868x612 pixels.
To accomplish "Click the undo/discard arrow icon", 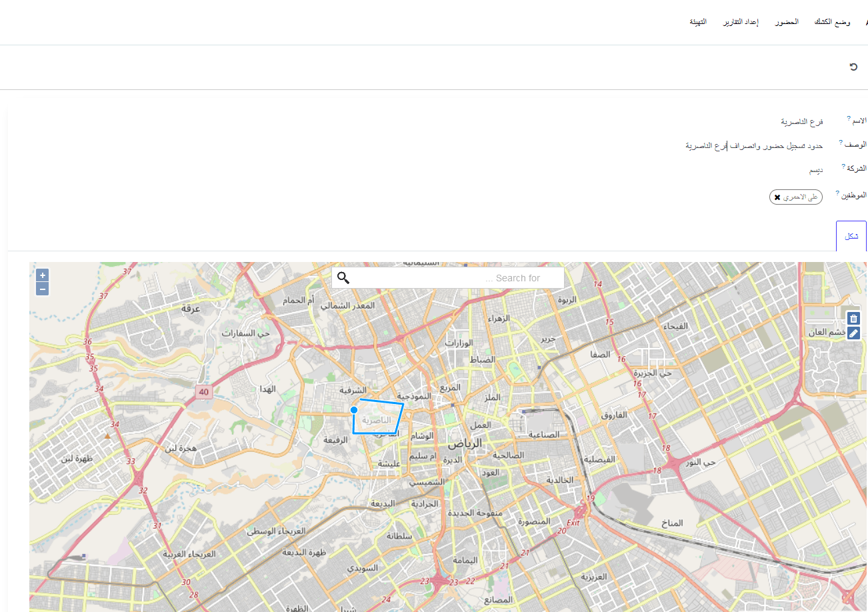I will click(853, 67).
